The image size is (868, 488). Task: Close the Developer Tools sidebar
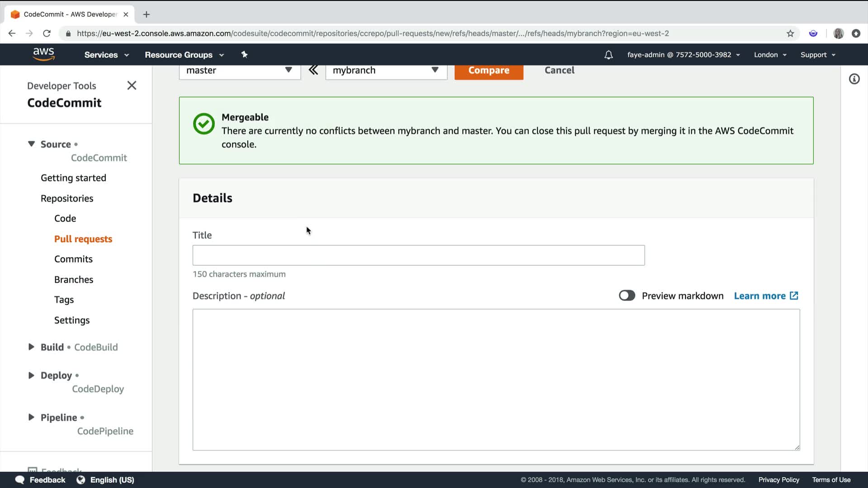pos(132,85)
